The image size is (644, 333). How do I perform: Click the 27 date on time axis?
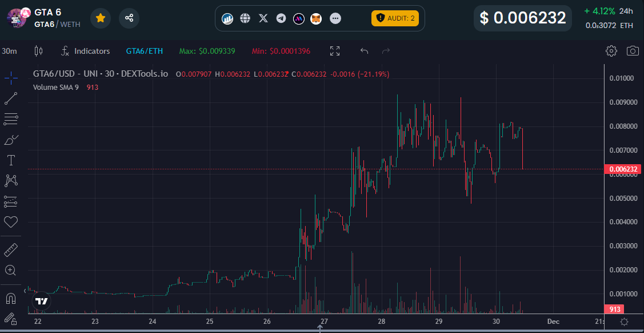pos(324,321)
